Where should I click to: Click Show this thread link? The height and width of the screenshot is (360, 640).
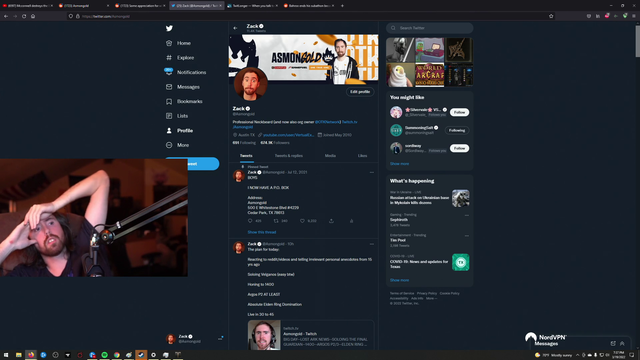tap(262, 232)
